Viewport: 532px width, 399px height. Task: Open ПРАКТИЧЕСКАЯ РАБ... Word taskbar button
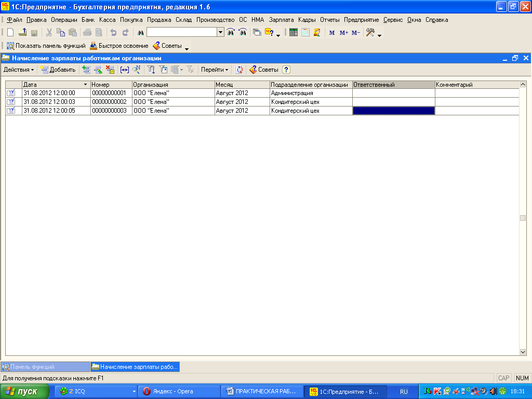pyautogui.click(x=262, y=392)
